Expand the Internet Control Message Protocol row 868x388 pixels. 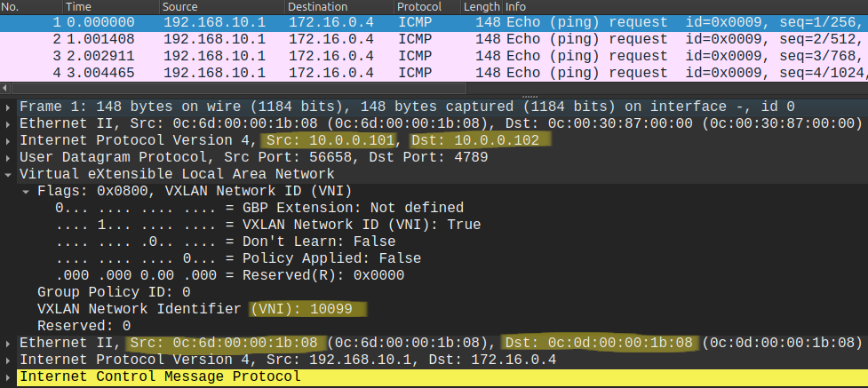coord(8,377)
